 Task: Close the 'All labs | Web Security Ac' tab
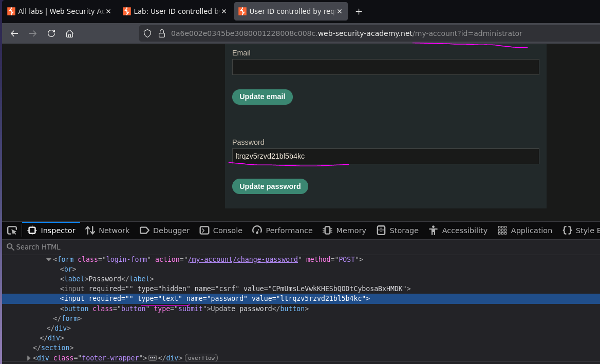(x=108, y=11)
